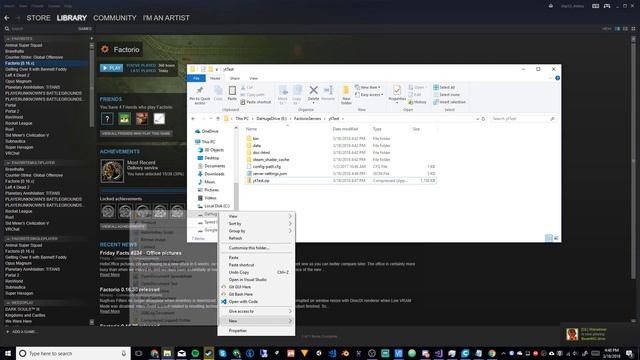
Task: Select Steam library detail view mode
Action: tap(618, 29)
